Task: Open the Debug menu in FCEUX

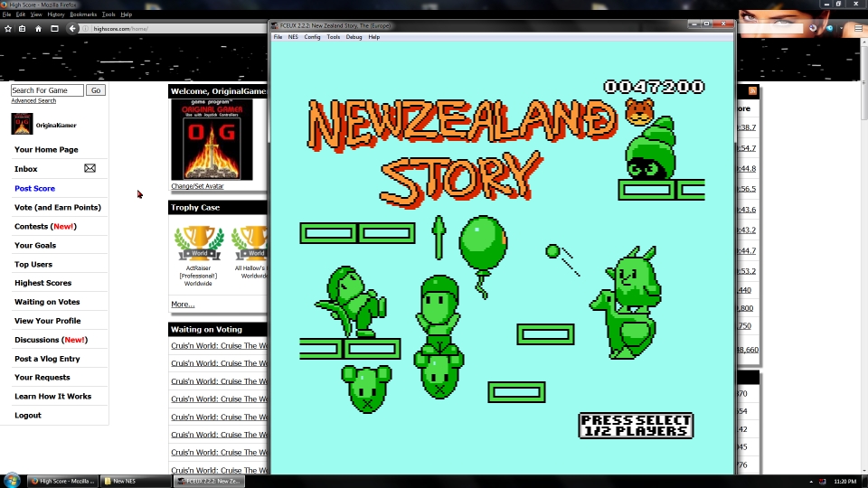Action: click(x=354, y=37)
